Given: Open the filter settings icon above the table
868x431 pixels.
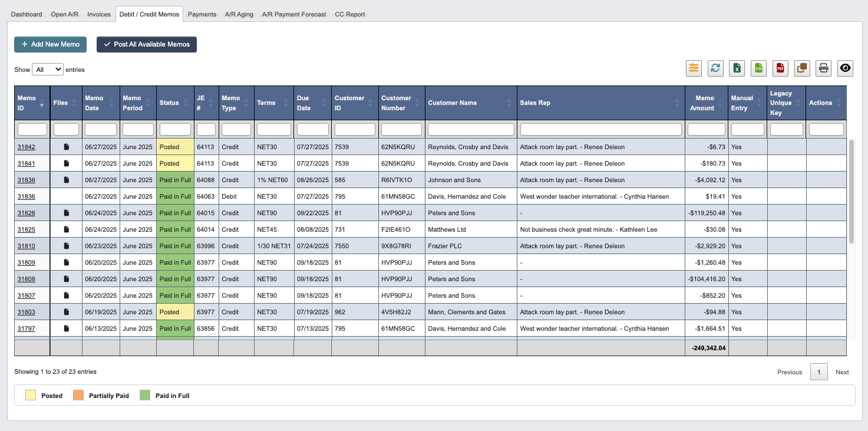Looking at the screenshot, I should pyautogui.click(x=694, y=68).
